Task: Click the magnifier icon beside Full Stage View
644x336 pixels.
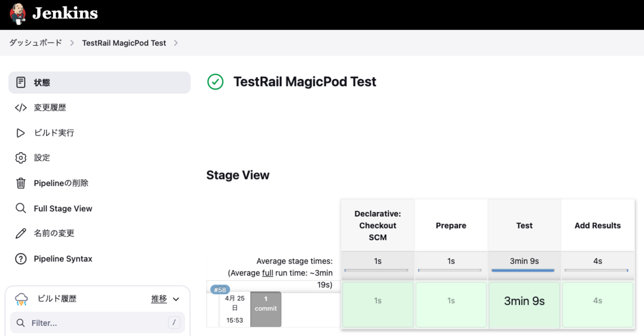Action: pos(21,208)
